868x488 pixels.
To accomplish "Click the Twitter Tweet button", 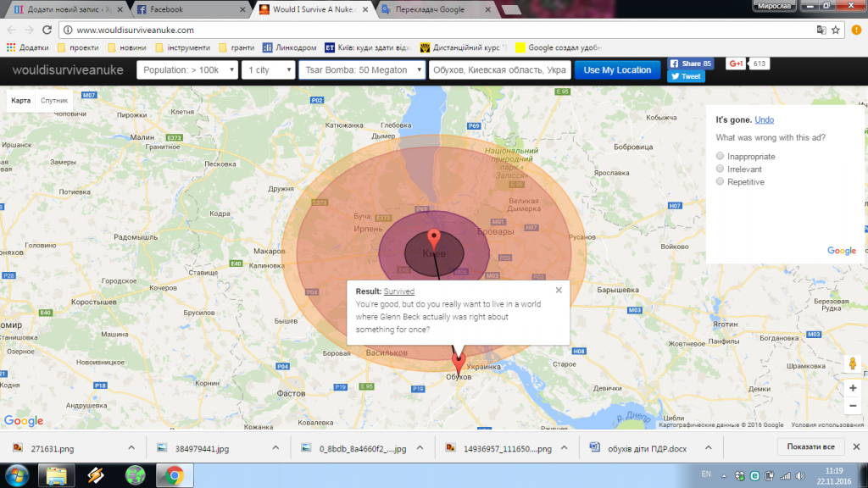I will point(686,76).
